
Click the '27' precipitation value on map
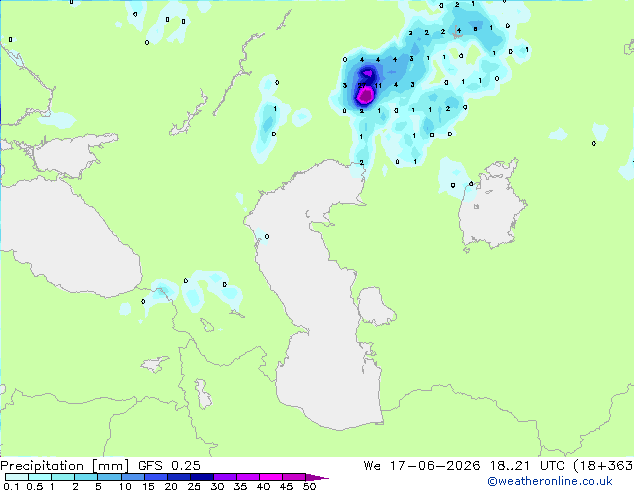coord(361,85)
